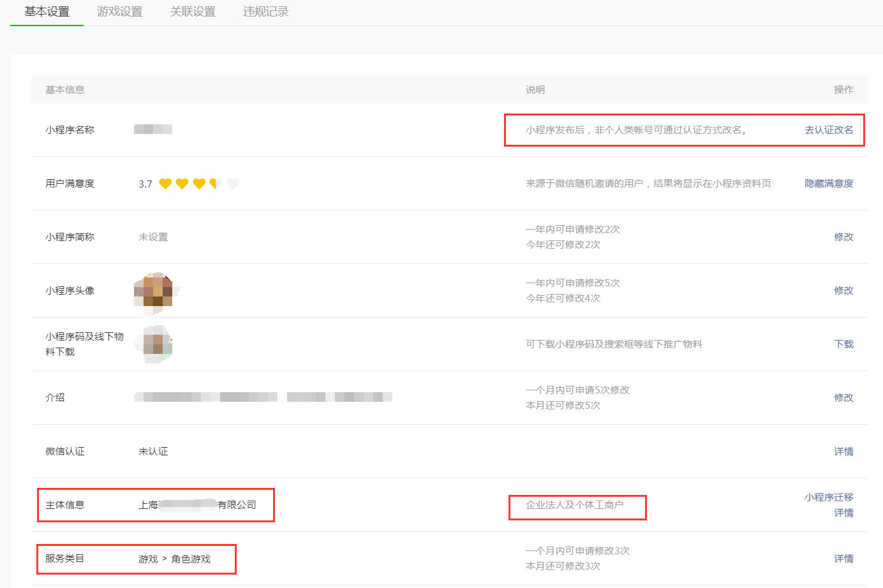This screenshot has width=883, height=588.
Task: Click the 小程序简称 label
Action: 70,237
